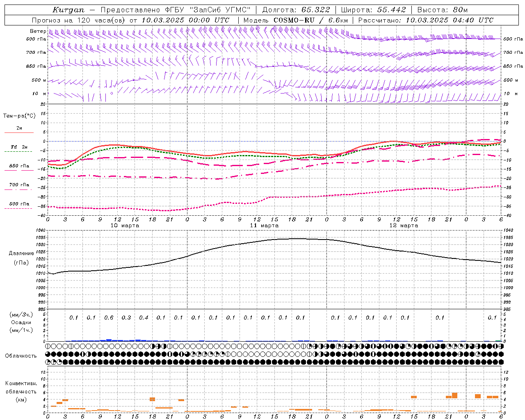Image resolution: width=525 pixels, height=420 pixels.
Task: Click the 'Долгота: 65.322' longitude value
Action: pyautogui.click(x=296, y=10)
